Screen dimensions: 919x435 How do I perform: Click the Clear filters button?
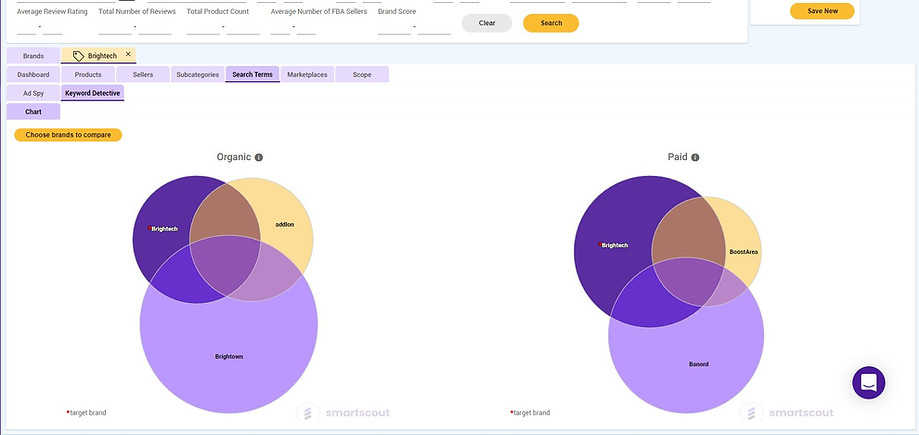(x=487, y=23)
